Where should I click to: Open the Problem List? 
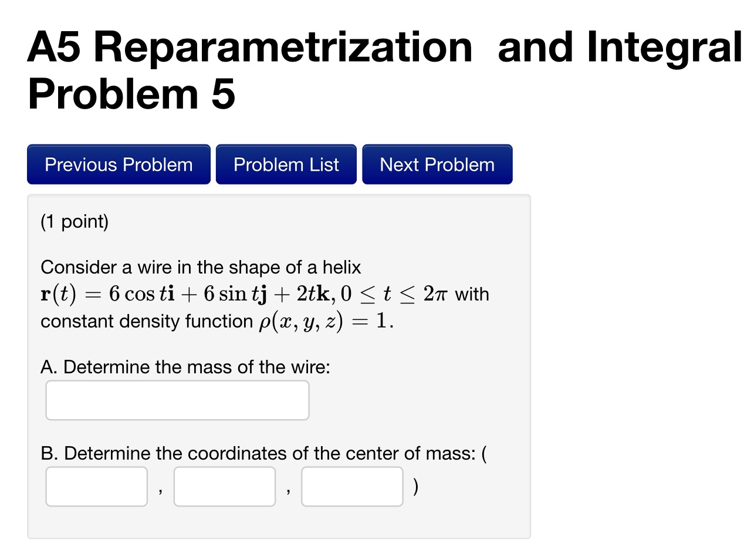tap(286, 164)
